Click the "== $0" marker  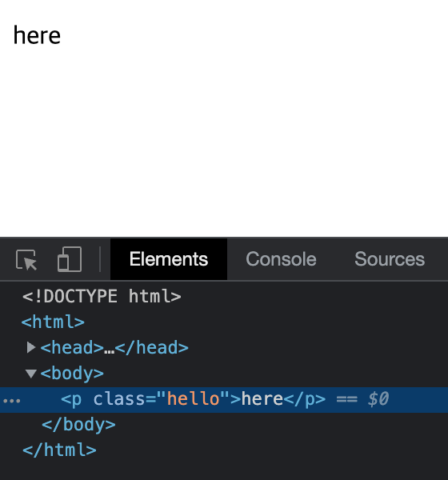(x=362, y=399)
